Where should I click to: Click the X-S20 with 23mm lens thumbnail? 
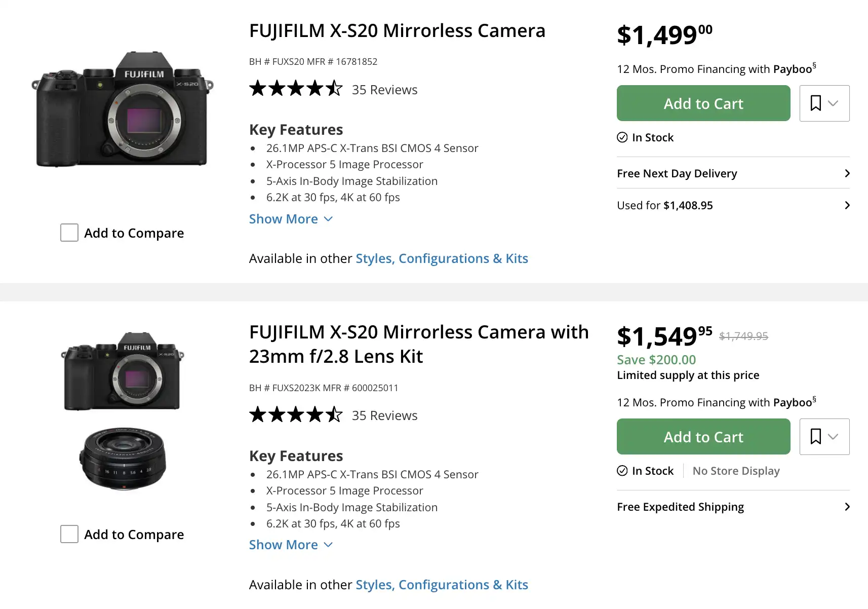[123, 410]
